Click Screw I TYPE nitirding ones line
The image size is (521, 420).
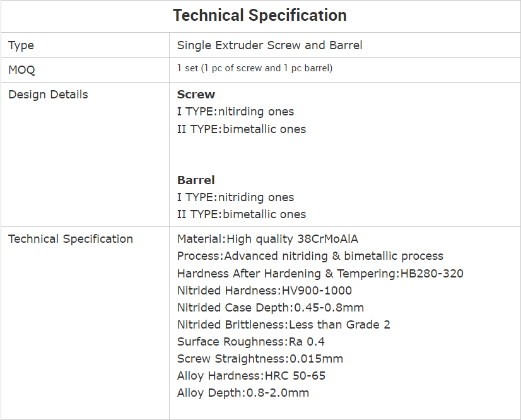pyautogui.click(x=235, y=112)
